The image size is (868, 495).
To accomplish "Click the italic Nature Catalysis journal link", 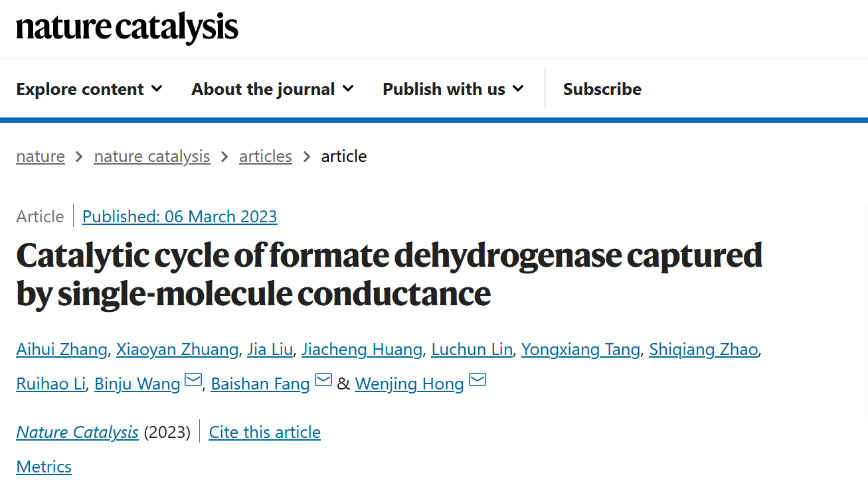I will [x=77, y=433].
